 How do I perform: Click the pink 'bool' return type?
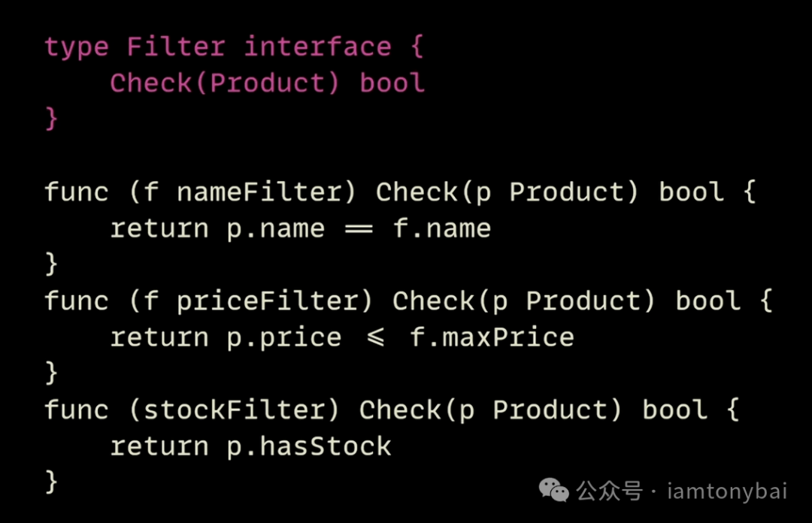(392, 83)
